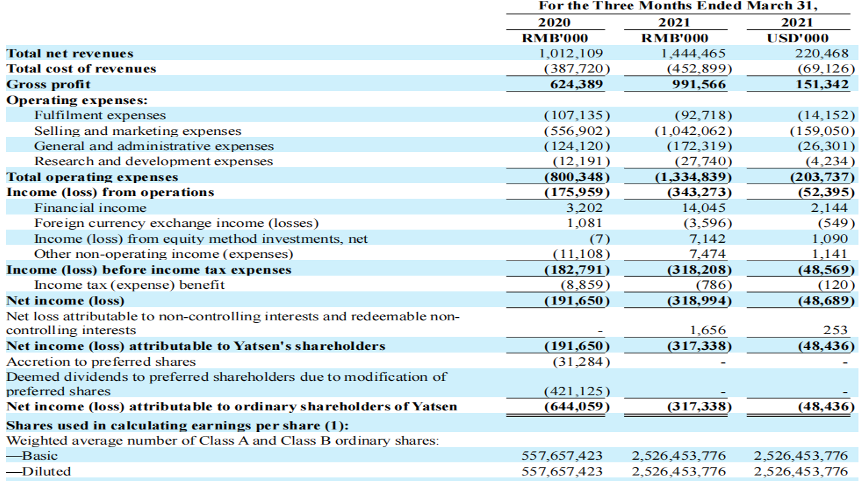Screen dimensions: 860x481
Task: Click the (1,334,839) total operating expenses
Action: tap(693, 177)
